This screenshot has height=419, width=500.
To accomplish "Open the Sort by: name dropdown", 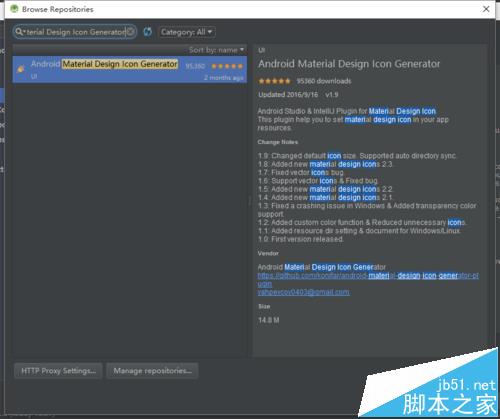I will click(216, 50).
